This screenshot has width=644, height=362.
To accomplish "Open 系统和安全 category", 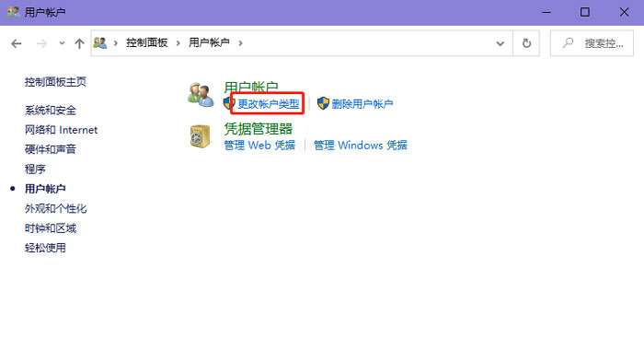I will [50, 111].
